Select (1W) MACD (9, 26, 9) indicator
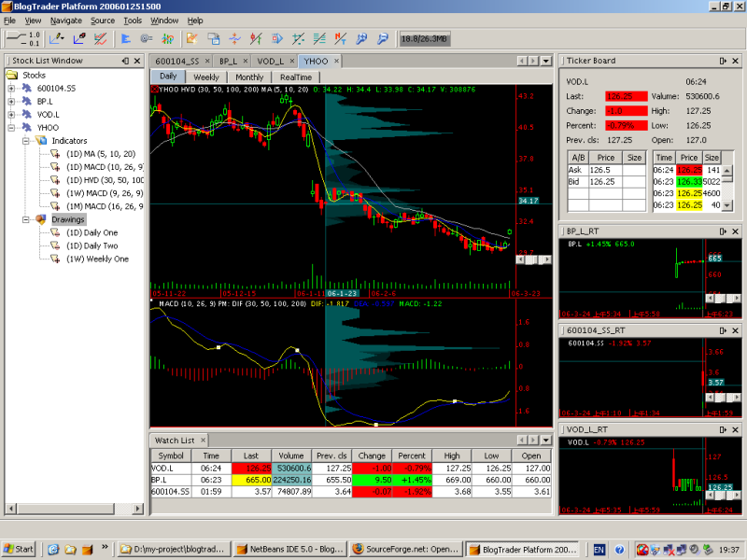Screen dimensions: 747x560 [x=105, y=193]
